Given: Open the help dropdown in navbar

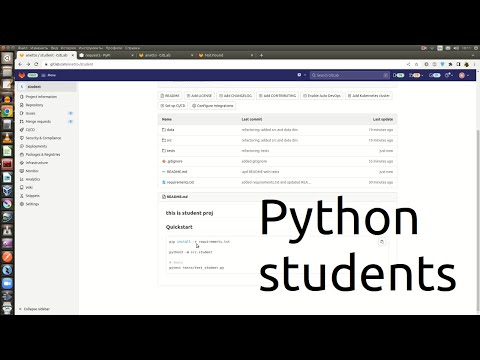Looking at the screenshot, I should pos(449,75).
